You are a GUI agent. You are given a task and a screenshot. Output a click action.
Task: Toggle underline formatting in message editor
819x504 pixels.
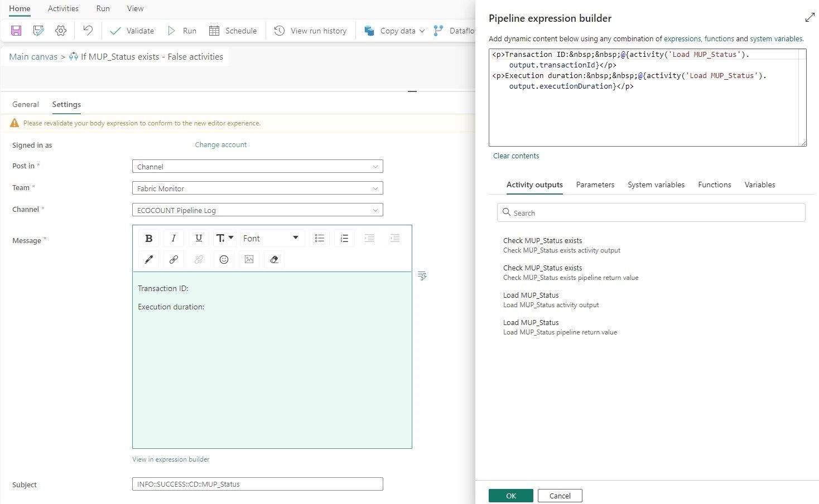[199, 239]
